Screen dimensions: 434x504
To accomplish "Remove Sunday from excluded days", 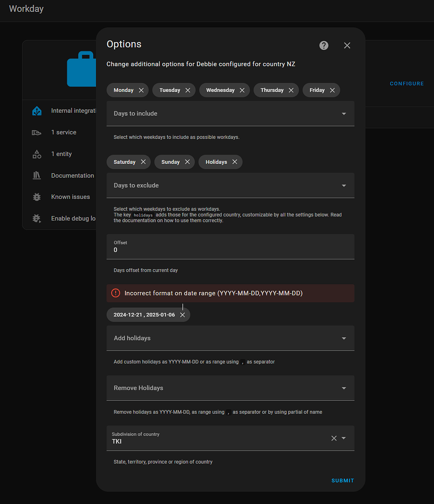I will click(x=187, y=162).
